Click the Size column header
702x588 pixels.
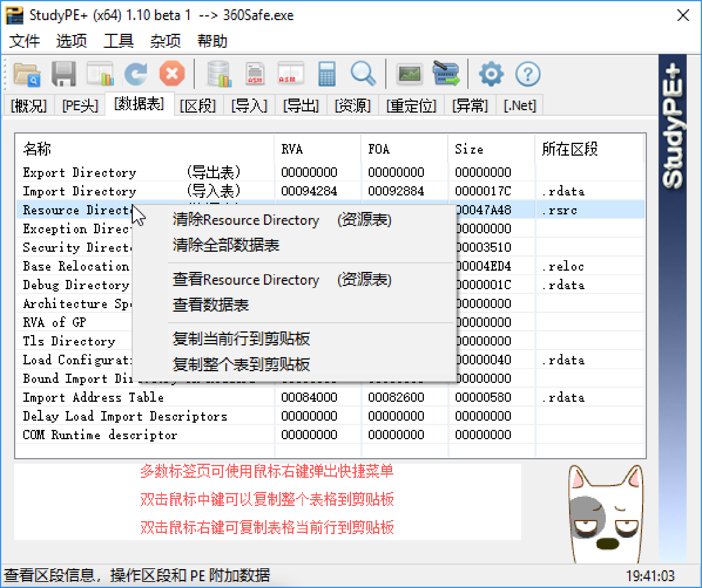click(x=491, y=149)
